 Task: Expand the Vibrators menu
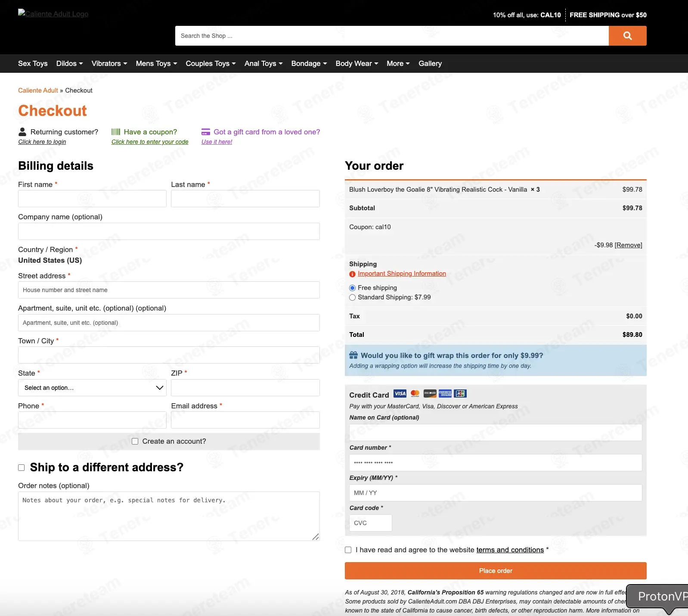pyautogui.click(x=109, y=64)
